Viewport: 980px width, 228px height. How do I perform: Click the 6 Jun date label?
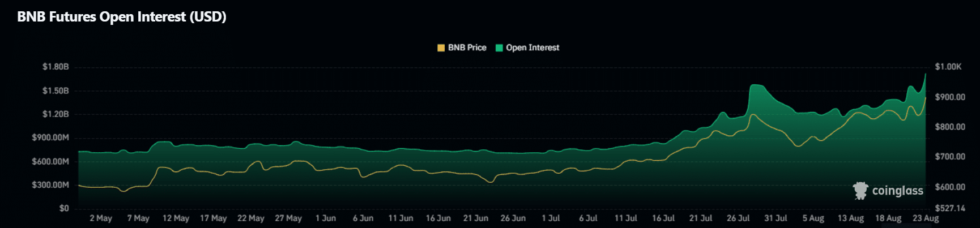coord(363,218)
